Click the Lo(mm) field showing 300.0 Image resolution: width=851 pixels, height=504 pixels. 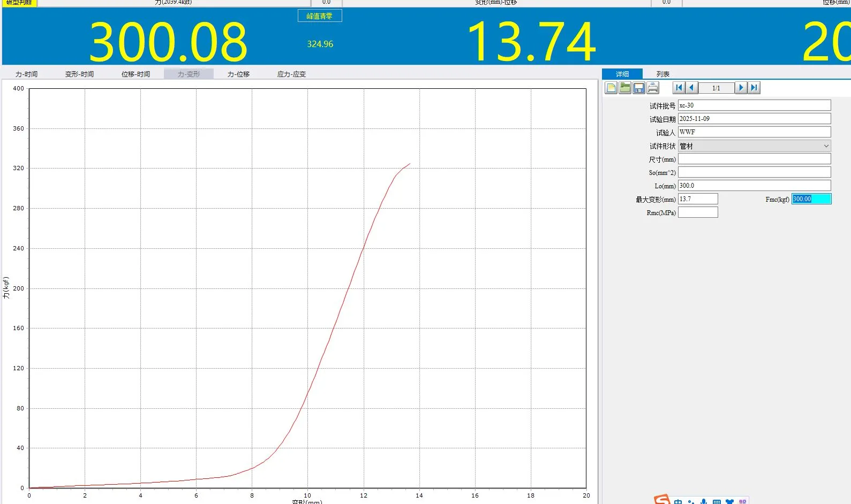(x=755, y=186)
